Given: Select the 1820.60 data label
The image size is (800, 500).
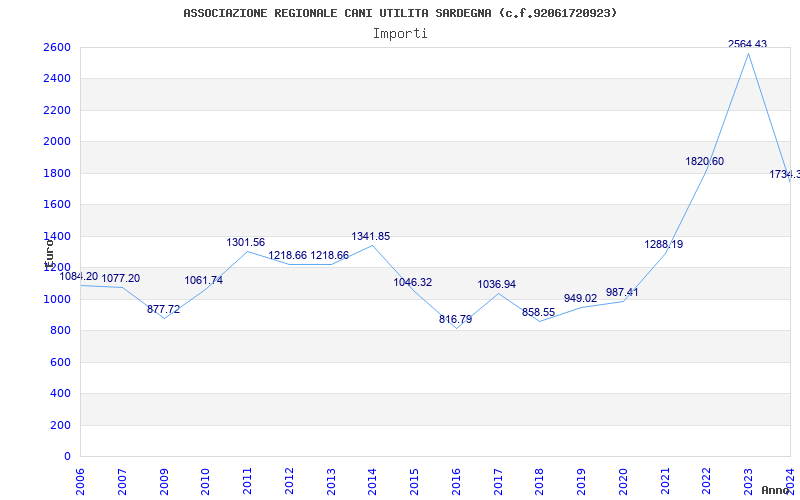Looking at the screenshot, I should (x=704, y=162).
